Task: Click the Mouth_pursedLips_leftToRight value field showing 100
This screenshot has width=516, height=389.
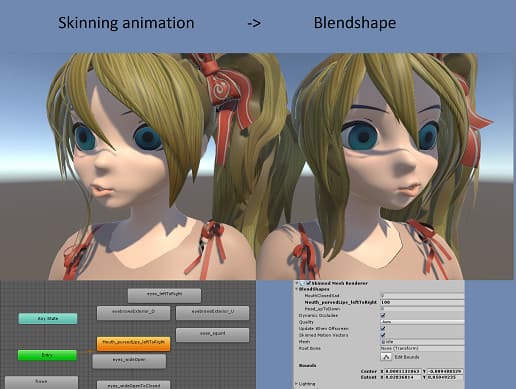Action: coord(422,302)
